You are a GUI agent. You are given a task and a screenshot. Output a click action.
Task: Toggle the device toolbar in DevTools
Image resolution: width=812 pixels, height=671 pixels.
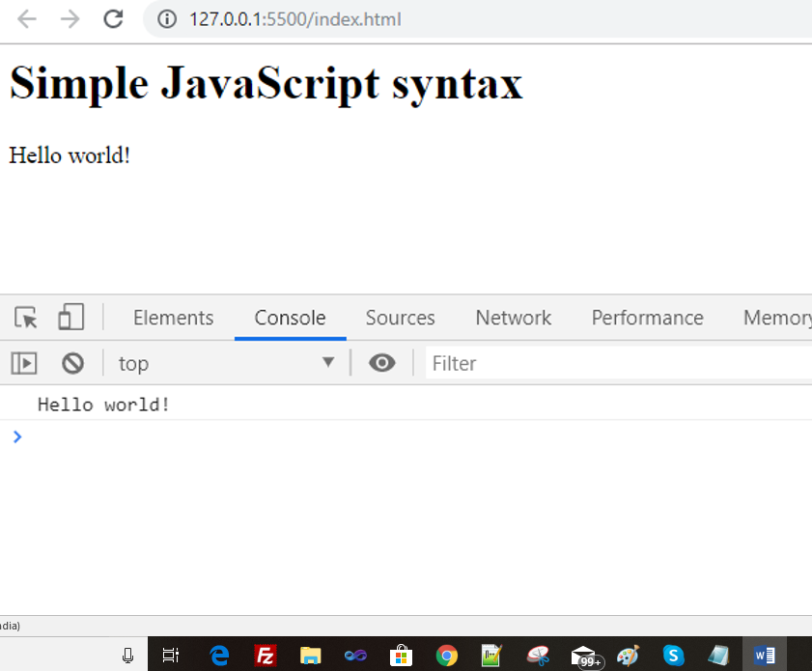click(70, 318)
